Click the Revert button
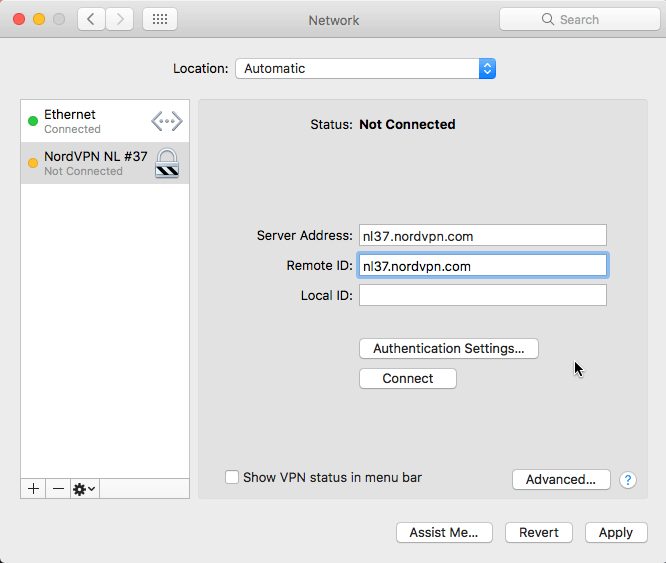 539,533
